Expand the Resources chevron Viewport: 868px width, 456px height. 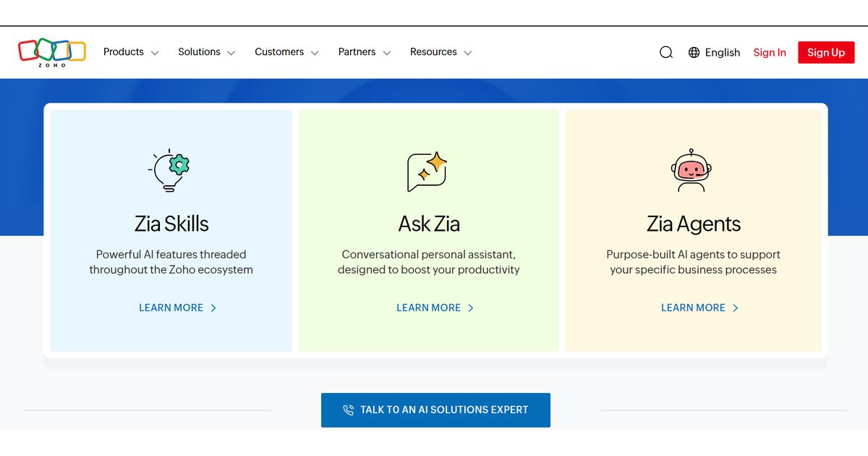point(468,53)
